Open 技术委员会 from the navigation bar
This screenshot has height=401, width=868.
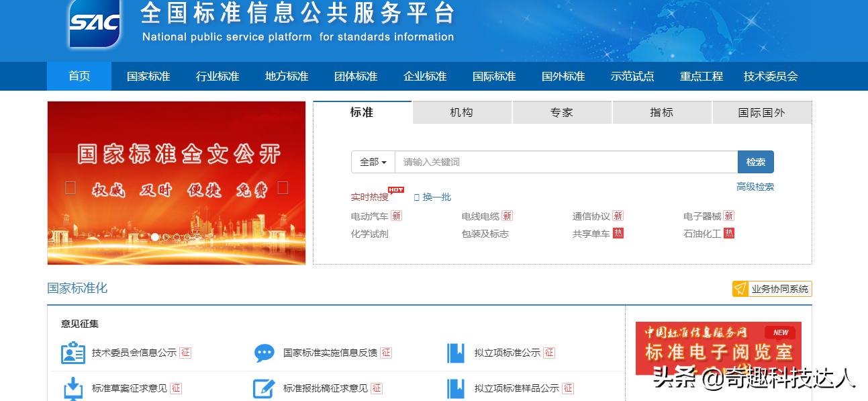(769, 76)
